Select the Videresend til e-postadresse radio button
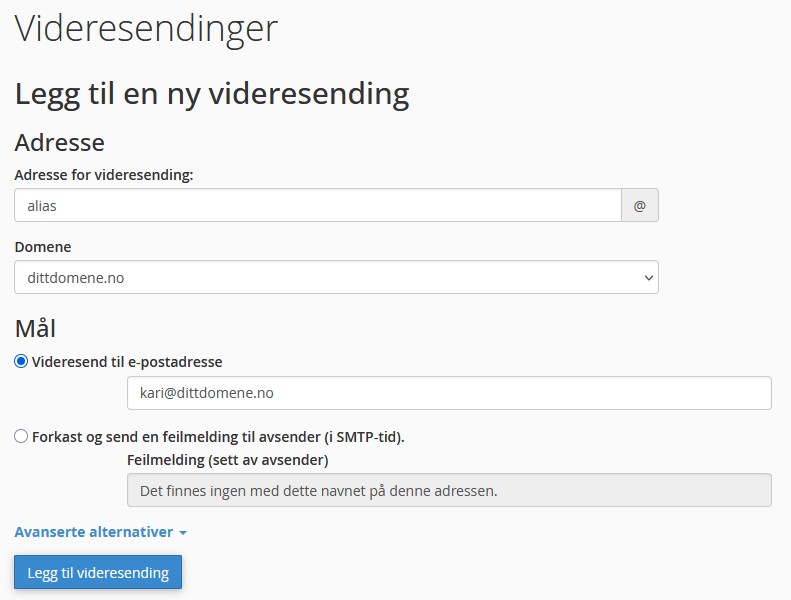 [21, 361]
